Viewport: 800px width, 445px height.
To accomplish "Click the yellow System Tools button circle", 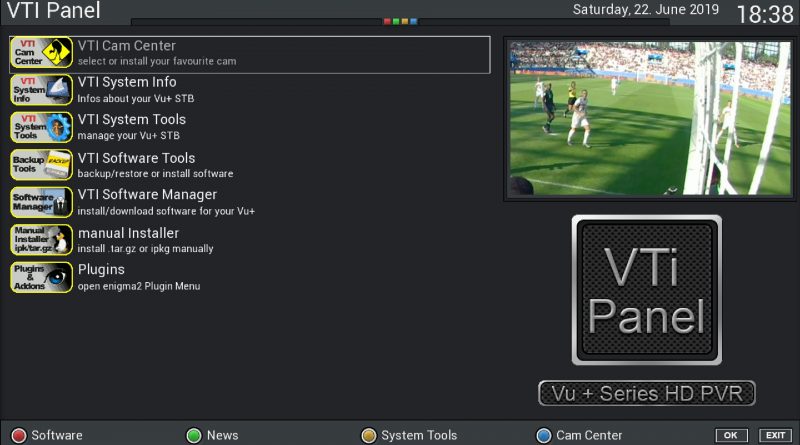I will click(368, 436).
